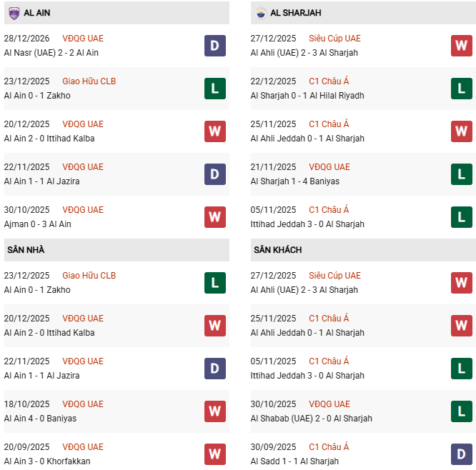The width and height of the screenshot is (476, 470).
Task: Click D badge for Al Sadd draw
Action: [462, 454]
